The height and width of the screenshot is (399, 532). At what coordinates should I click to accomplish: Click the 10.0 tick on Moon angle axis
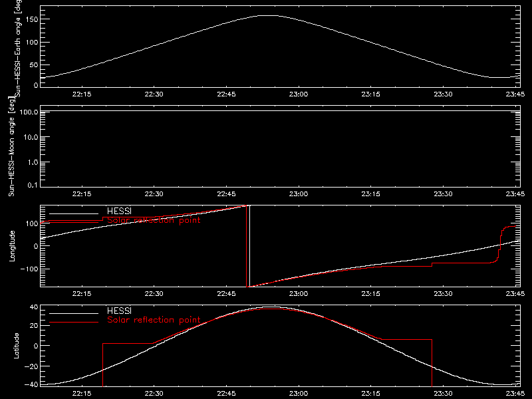31,137
